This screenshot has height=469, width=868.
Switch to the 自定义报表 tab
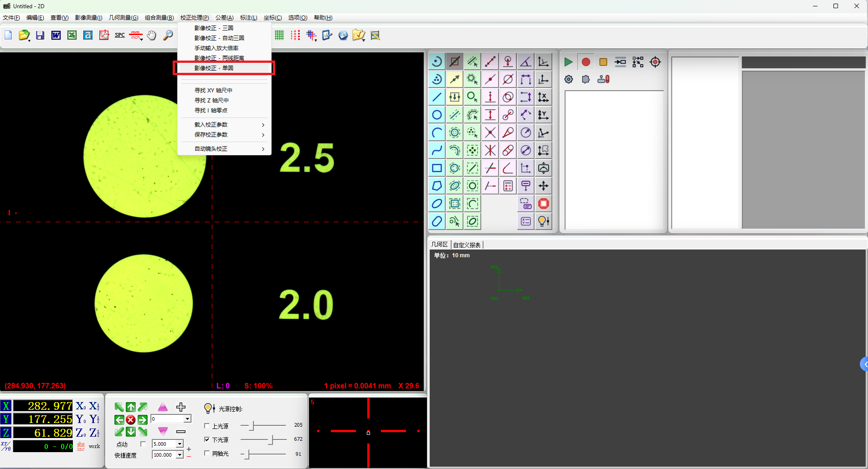click(467, 245)
